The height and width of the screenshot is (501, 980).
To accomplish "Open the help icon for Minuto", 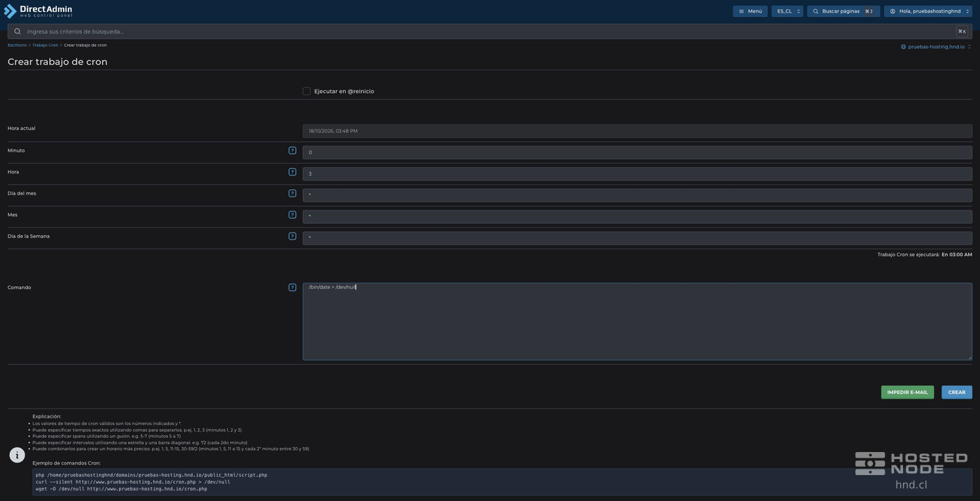I will pos(293,150).
